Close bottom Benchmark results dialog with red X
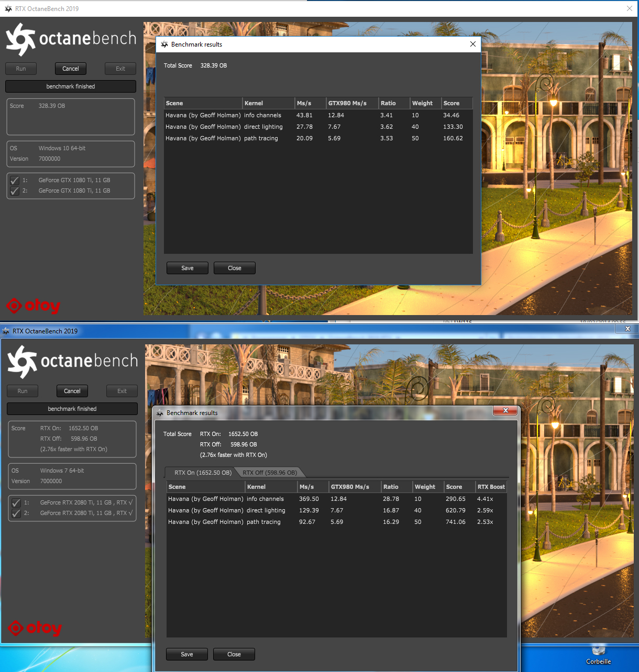 point(505,411)
